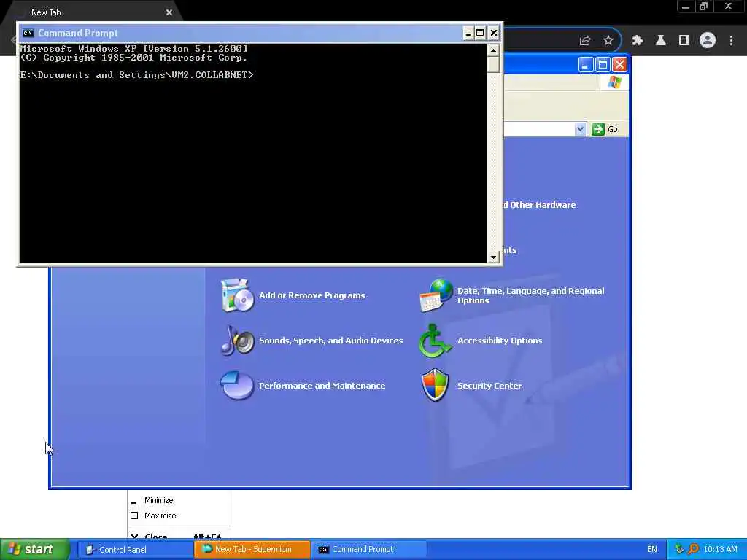Click Date, Time, Language, and Regional Options link
This screenshot has width=747, height=560.
coord(531,296)
